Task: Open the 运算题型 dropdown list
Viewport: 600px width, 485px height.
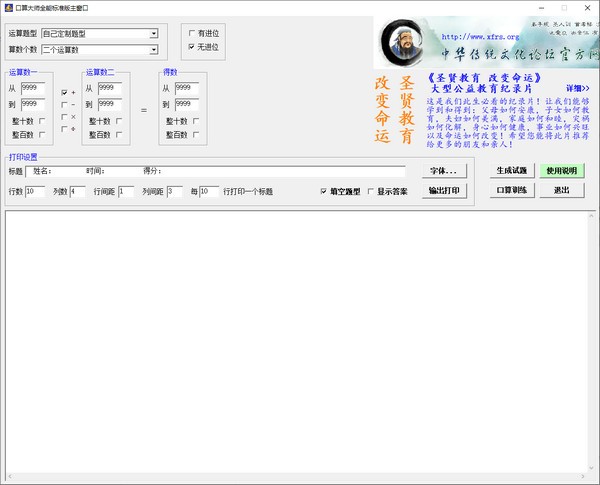Action: [x=154, y=34]
